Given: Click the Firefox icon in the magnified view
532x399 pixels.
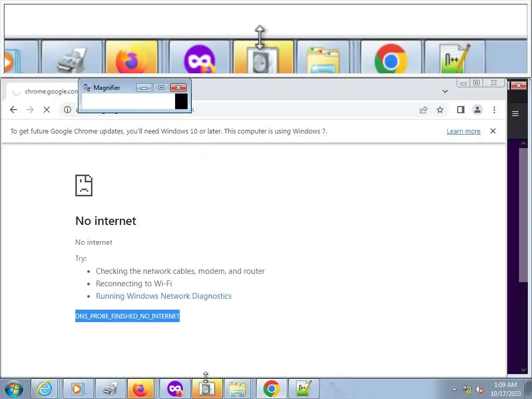Looking at the screenshot, I should (131, 57).
